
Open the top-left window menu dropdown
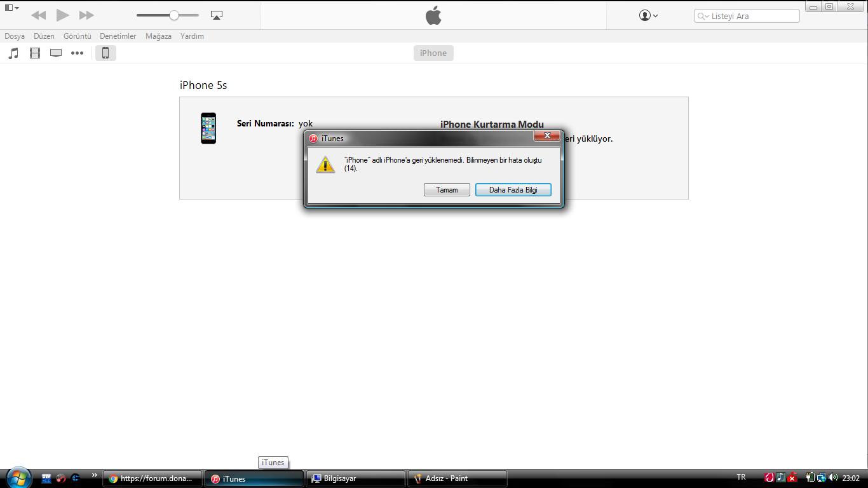[x=11, y=8]
